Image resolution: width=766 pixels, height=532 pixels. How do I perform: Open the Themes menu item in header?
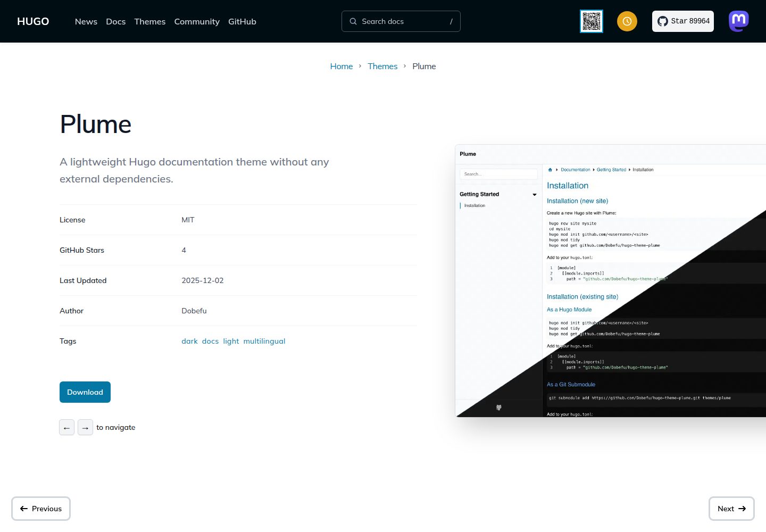pyautogui.click(x=150, y=21)
